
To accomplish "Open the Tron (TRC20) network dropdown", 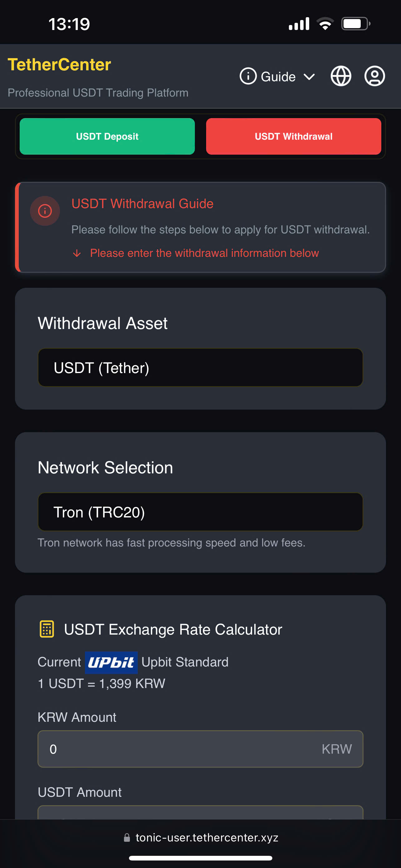I will pyautogui.click(x=200, y=512).
